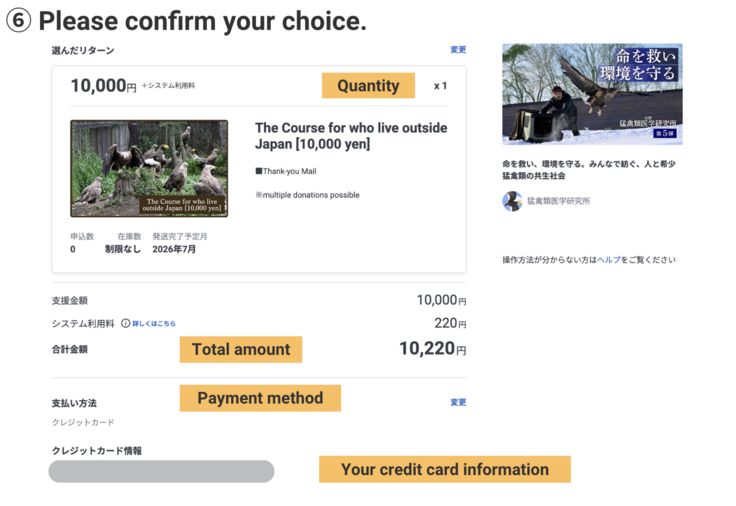Open the ヘルプ help link
The height and width of the screenshot is (506, 736).
pos(609,260)
